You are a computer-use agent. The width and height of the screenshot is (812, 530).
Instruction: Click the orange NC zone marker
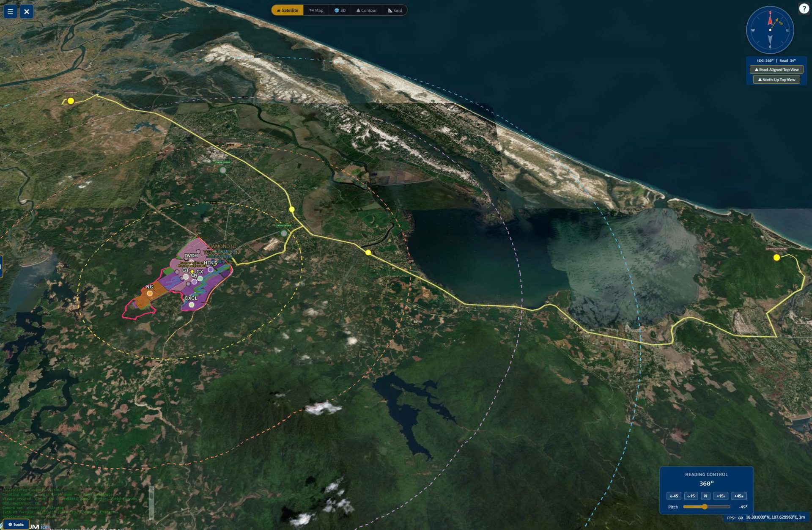pyautogui.click(x=150, y=293)
